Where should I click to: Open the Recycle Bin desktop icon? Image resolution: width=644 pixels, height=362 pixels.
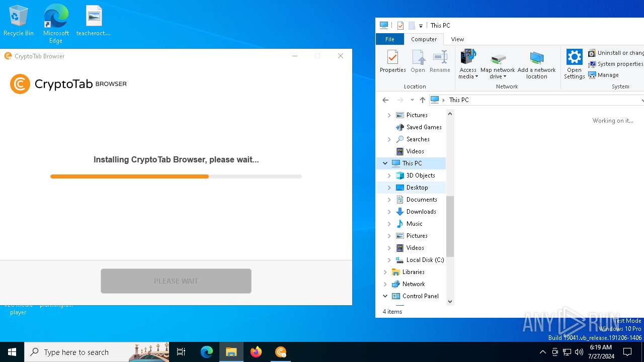pyautogui.click(x=19, y=21)
